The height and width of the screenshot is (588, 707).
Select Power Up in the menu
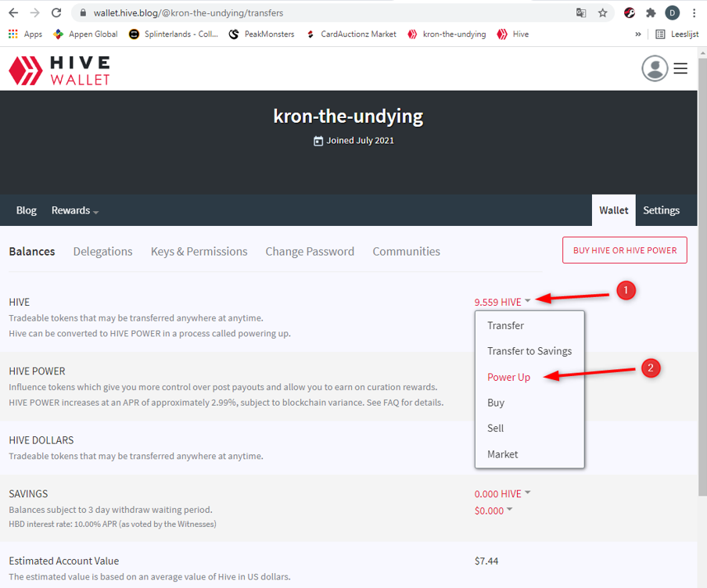508,378
